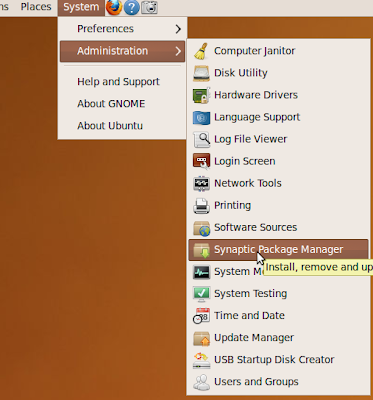Click the System Monitor graph icon
Screen dimensions: 373x400
[201, 272]
